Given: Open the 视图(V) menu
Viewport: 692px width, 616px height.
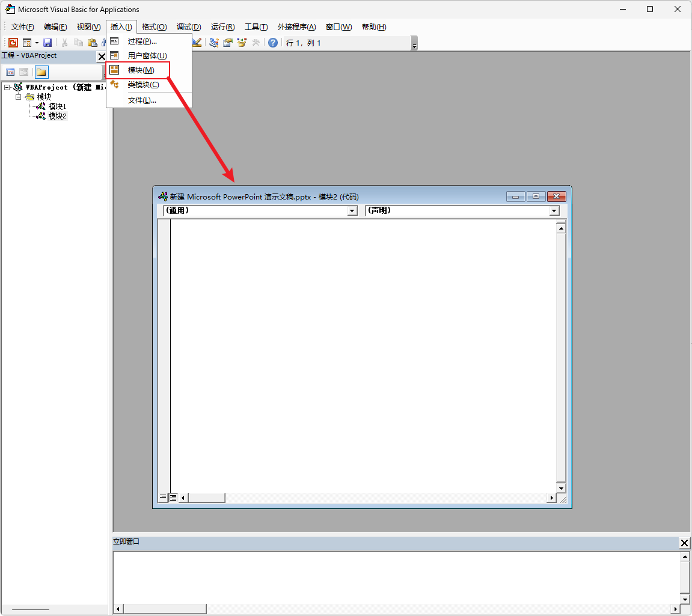Looking at the screenshot, I should tap(89, 27).
